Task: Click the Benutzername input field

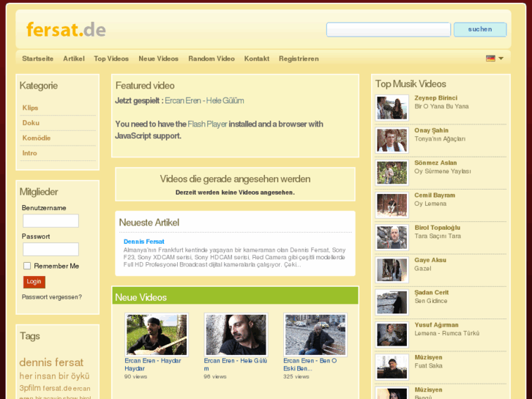Action: (51, 220)
